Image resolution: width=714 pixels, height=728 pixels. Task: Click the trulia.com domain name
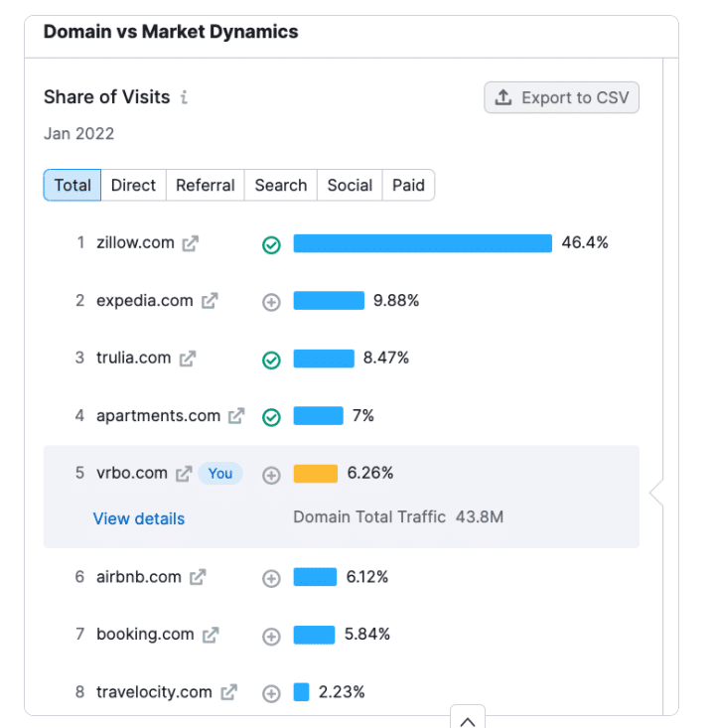134,358
